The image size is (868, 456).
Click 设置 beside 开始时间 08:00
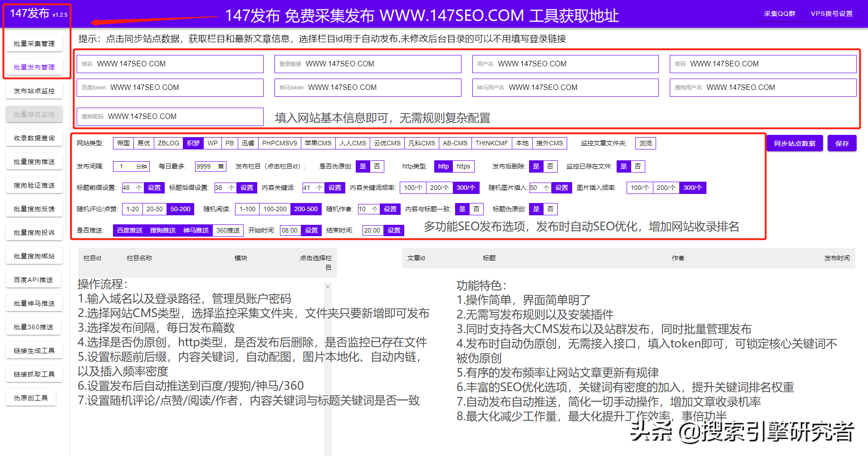pyautogui.click(x=311, y=230)
